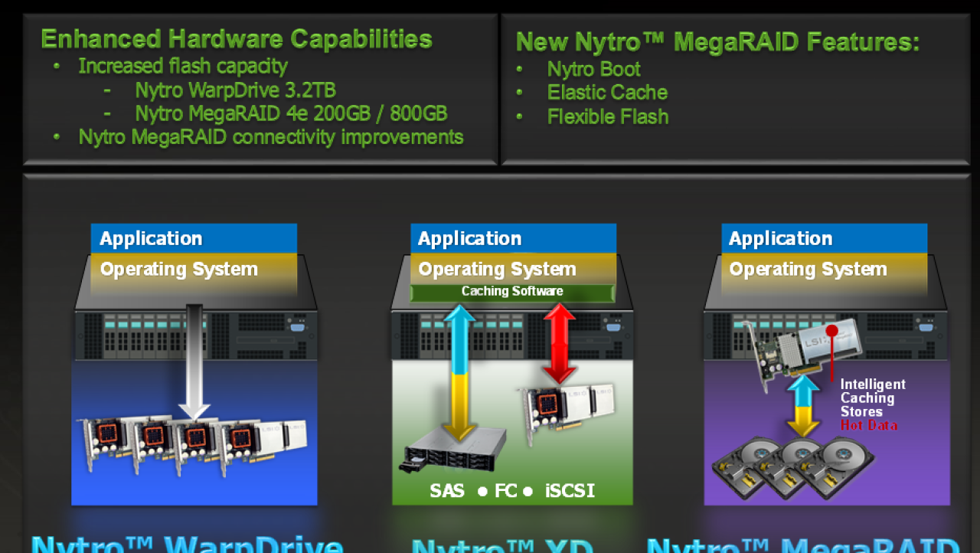Click the red "Hot Data" text

tap(870, 425)
